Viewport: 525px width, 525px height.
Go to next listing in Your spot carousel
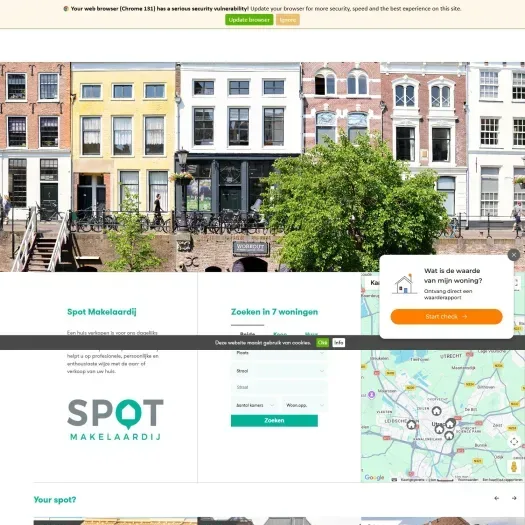(514, 498)
